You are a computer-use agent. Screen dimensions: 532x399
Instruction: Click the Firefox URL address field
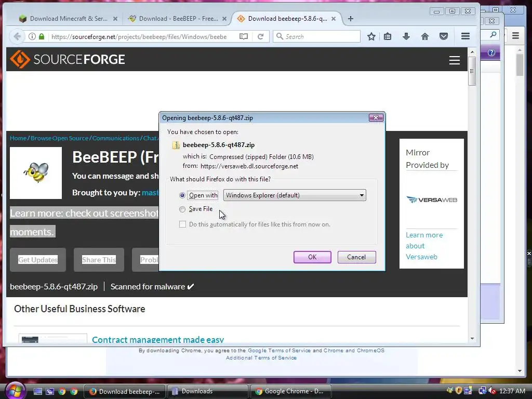click(142, 37)
